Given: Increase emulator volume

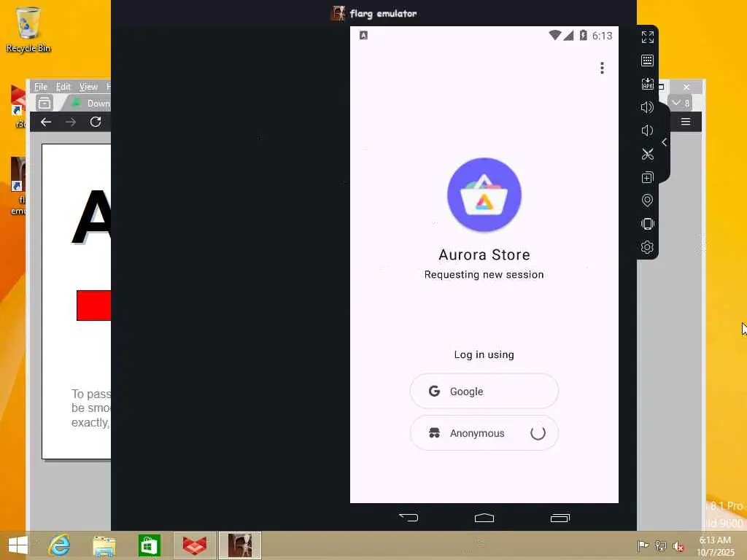Looking at the screenshot, I should pos(648,107).
